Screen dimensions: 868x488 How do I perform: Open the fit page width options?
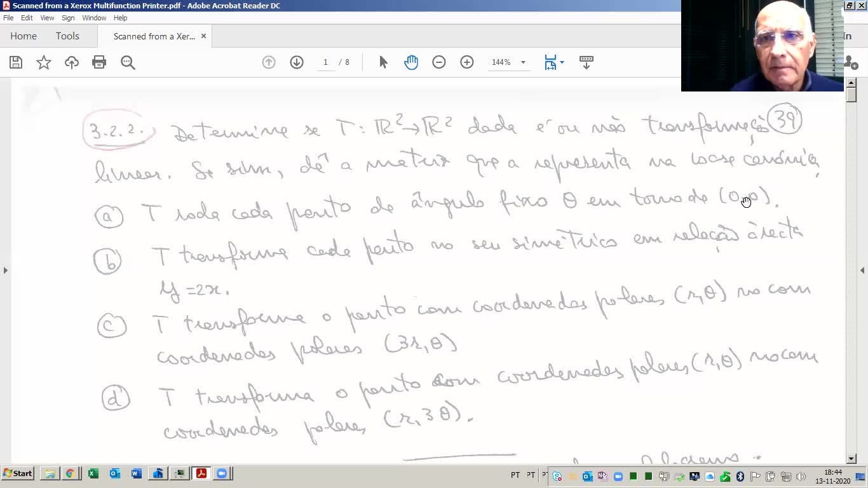tap(554, 62)
